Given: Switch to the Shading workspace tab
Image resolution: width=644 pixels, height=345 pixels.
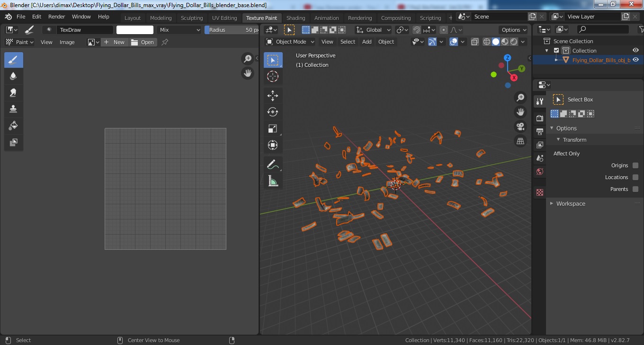Looking at the screenshot, I should (x=295, y=18).
